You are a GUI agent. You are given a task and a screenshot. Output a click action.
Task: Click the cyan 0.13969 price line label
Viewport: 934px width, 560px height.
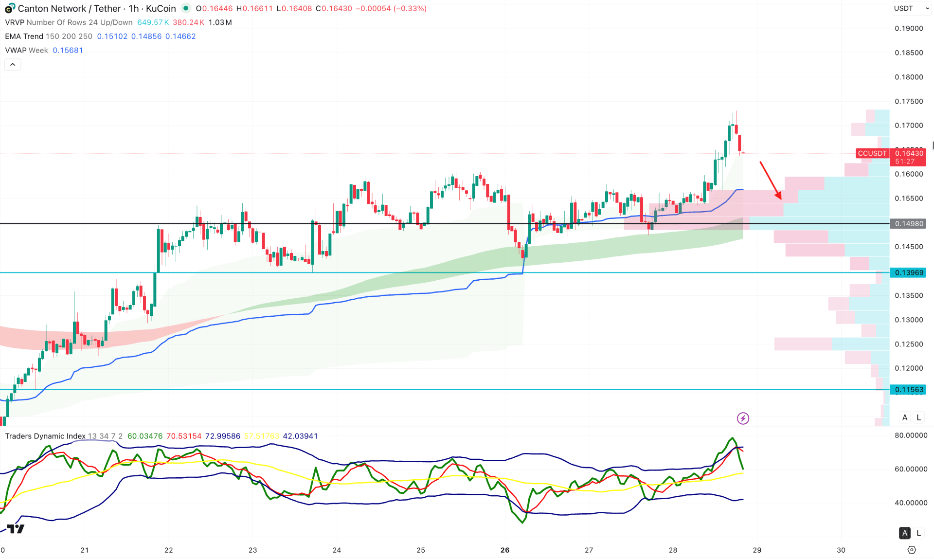pyautogui.click(x=908, y=273)
